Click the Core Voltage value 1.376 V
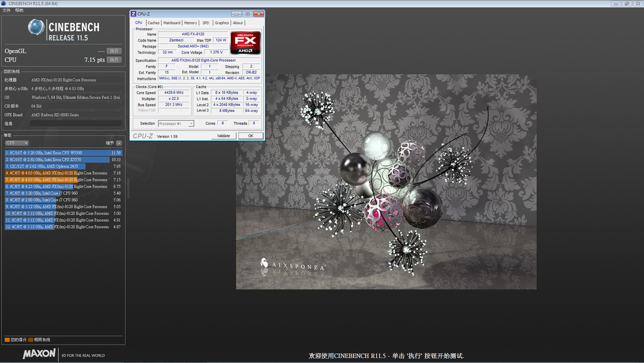 pyautogui.click(x=217, y=52)
